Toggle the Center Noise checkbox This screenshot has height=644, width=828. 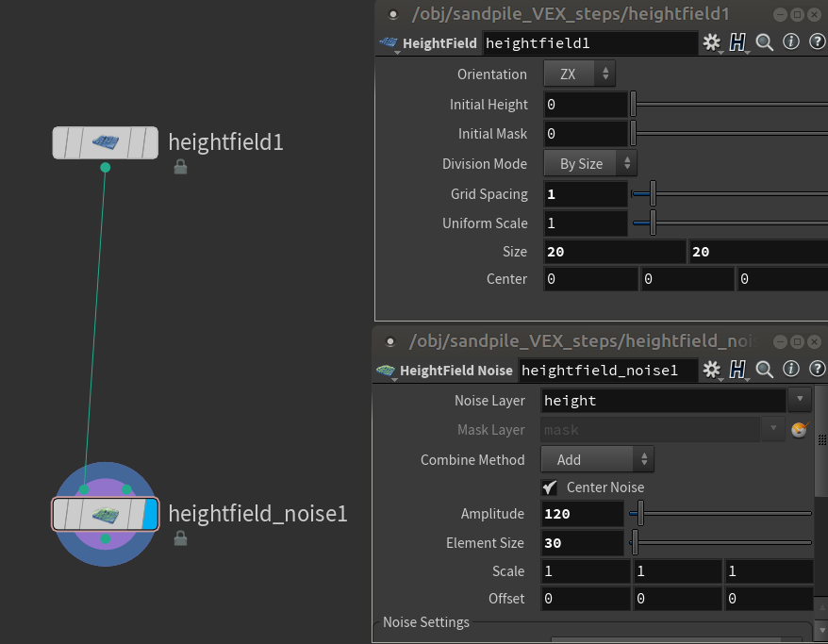tap(550, 487)
